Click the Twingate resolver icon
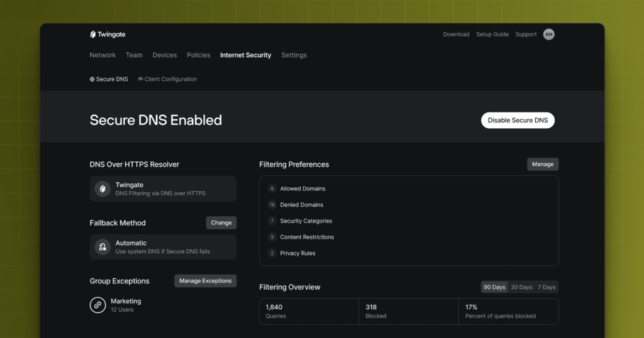 [103, 189]
